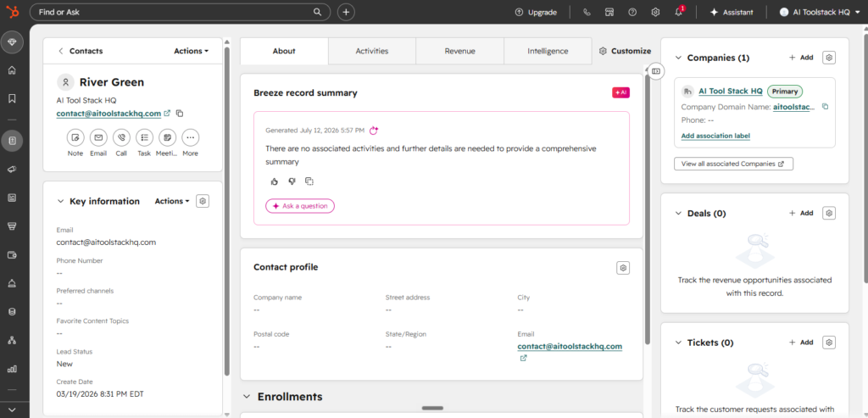Screen dimensions: 868x418
Task: Switch to the Intelligence tab
Action: pos(548,51)
